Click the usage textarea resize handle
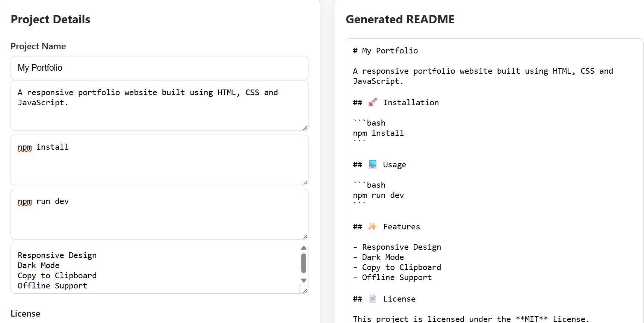644x323 pixels. pos(305,237)
